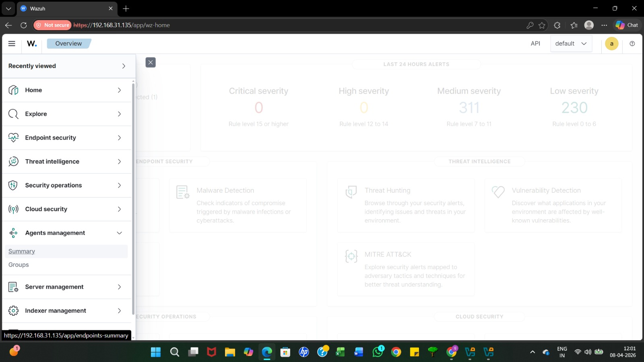Screen dimensions: 644x362
Task: Click the Wazuh W. logo
Action: pyautogui.click(x=32, y=43)
